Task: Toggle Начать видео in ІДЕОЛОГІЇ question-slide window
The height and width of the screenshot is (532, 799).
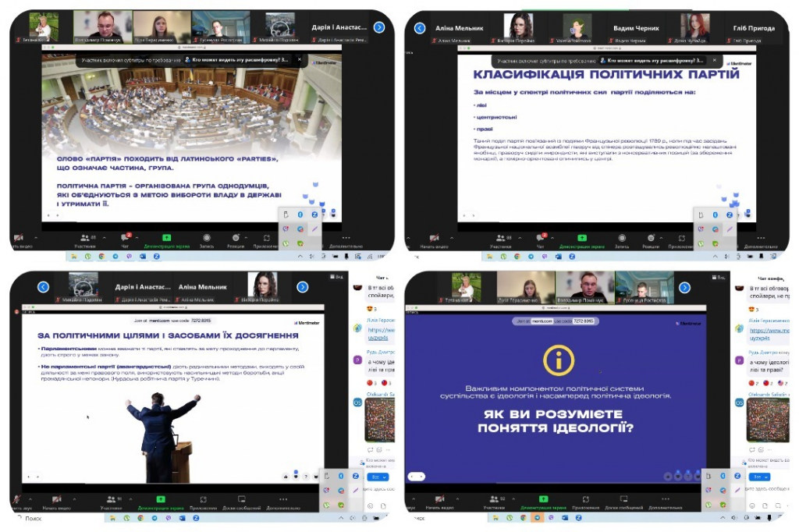Action: [439, 502]
